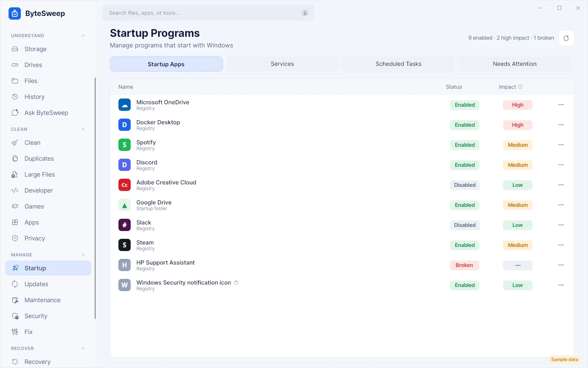588x368 pixels.
Task: Click the ByteSweep logo icon
Action: (15, 13)
